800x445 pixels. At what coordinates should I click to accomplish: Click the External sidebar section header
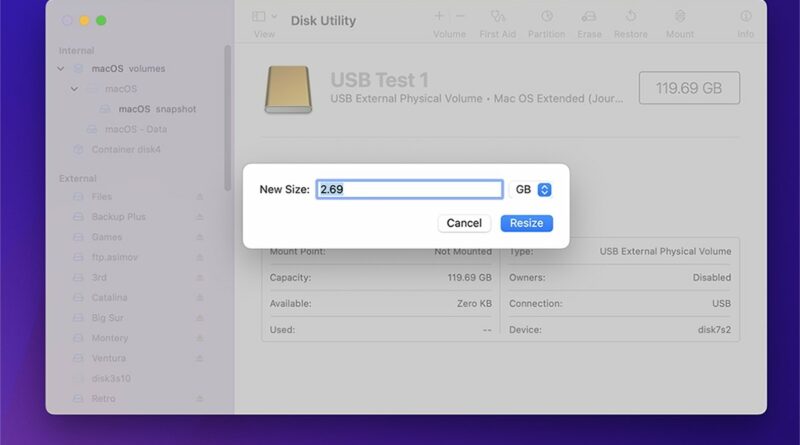point(78,179)
